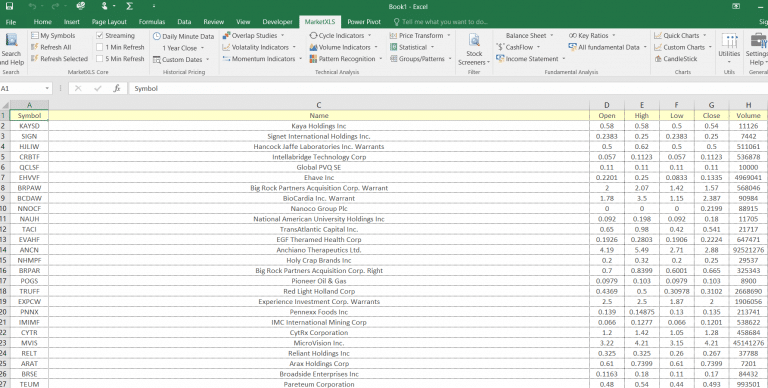Screen dimensions: 768x388
Task: Switch to the Formulas tab
Action: click(152, 22)
